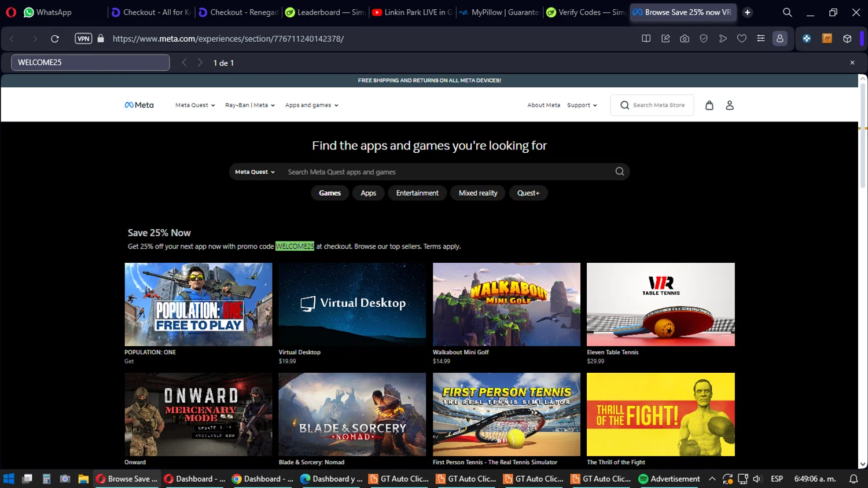868x488 pixels.
Task: Switch to the Verify Codes tab
Action: click(586, 12)
